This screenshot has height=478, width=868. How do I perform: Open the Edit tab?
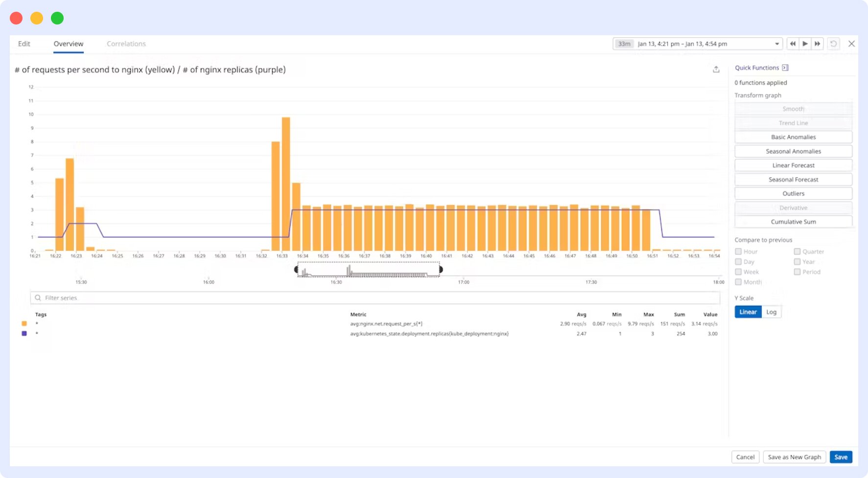[23, 44]
